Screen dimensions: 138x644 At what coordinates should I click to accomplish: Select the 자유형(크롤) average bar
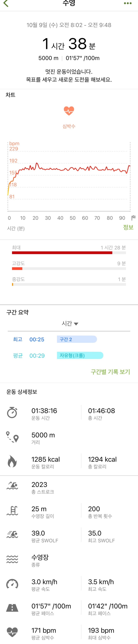point(80,356)
